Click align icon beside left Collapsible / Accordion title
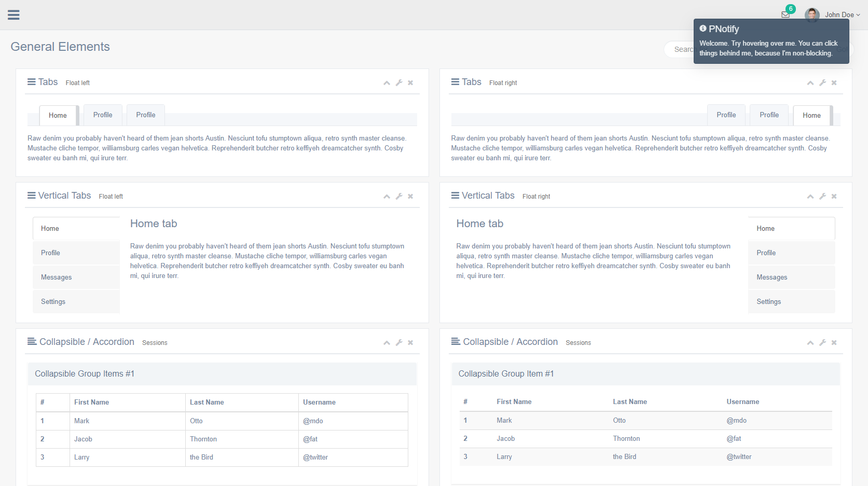The height and width of the screenshot is (486, 868). coord(32,341)
